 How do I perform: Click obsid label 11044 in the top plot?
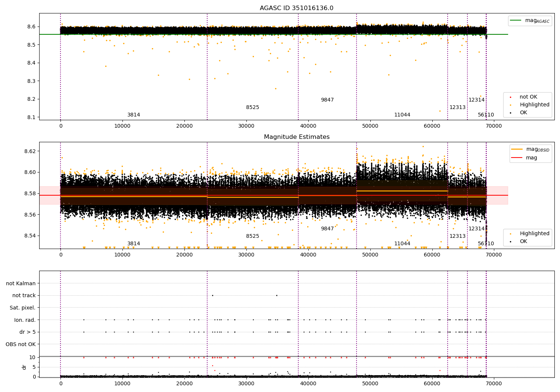click(x=402, y=115)
